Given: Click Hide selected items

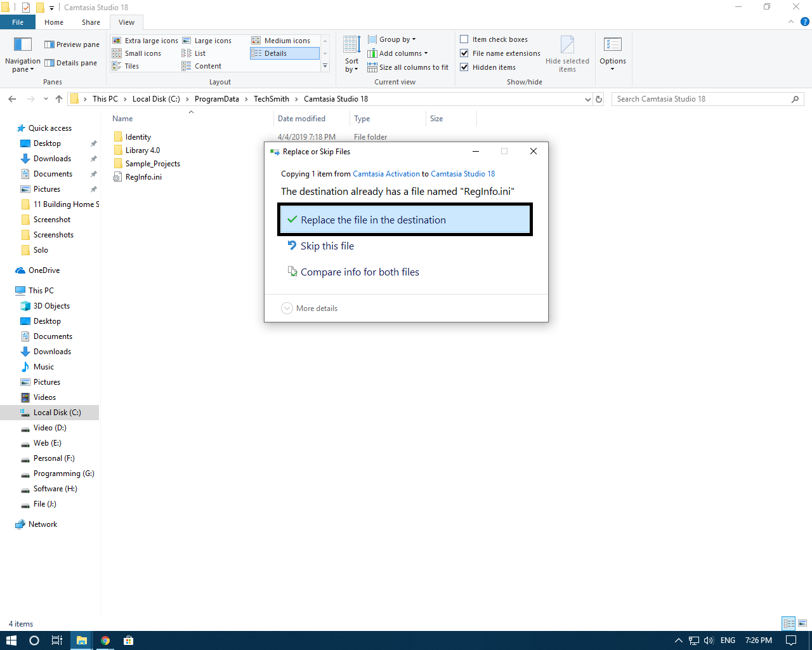Looking at the screenshot, I should click(567, 55).
